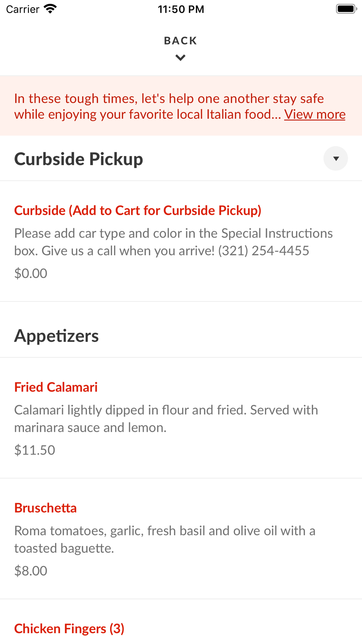
Task: Click the down chevron below BACK
Action: pyautogui.click(x=180, y=58)
